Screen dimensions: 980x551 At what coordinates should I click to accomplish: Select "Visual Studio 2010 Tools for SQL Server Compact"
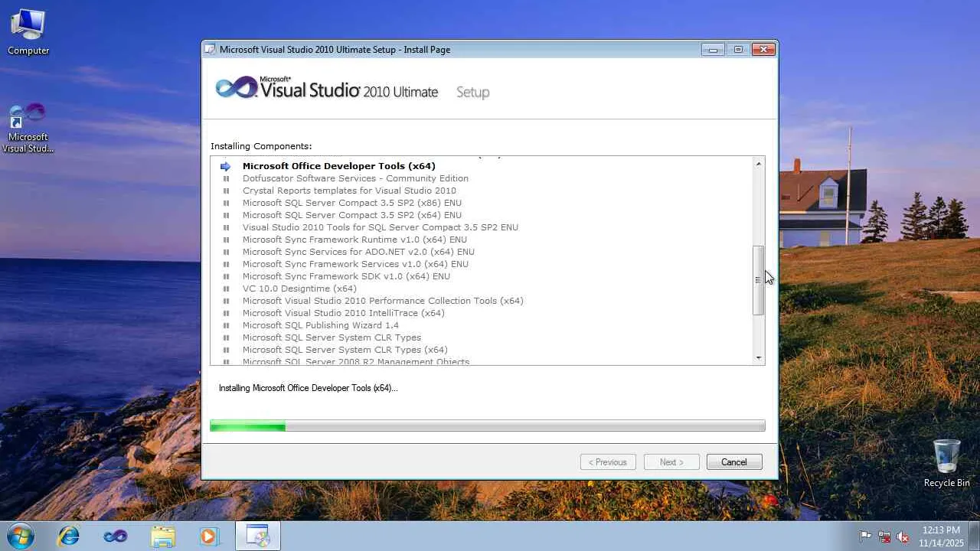(x=381, y=227)
